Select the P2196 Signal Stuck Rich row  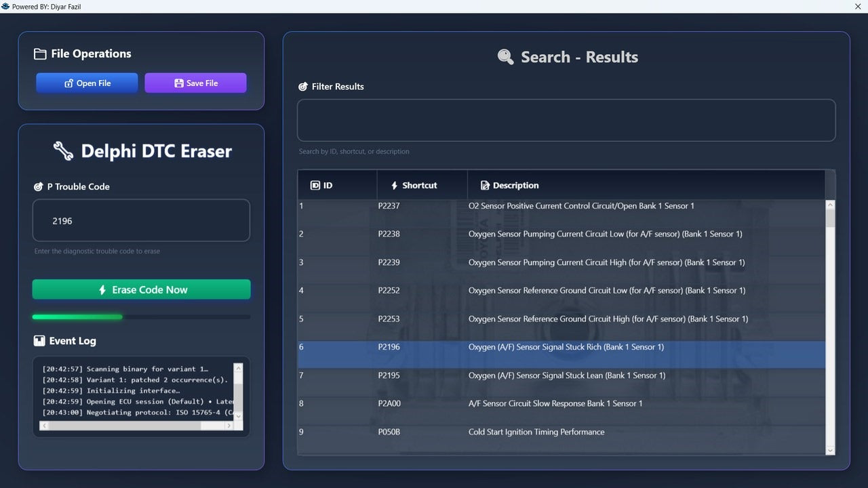[561, 347]
